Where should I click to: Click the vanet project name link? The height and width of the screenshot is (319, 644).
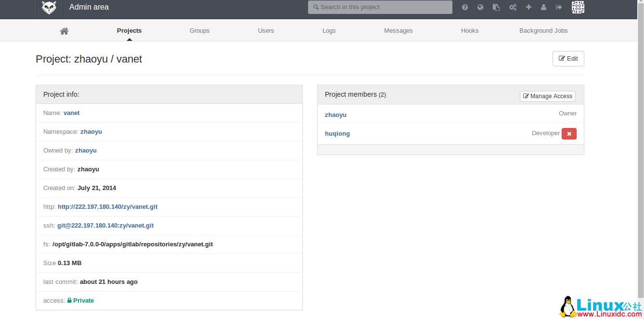[71, 113]
